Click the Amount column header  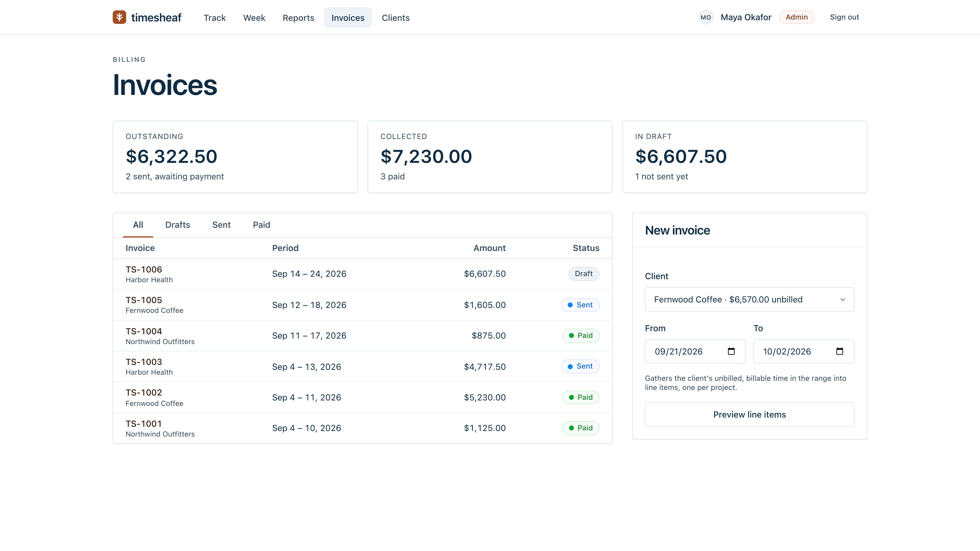[x=489, y=248]
